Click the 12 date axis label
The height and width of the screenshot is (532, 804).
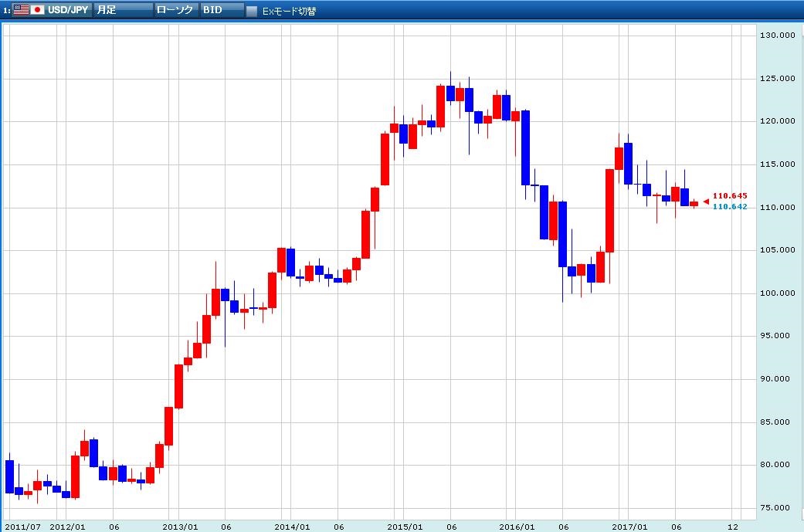click(x=733, y=527)
